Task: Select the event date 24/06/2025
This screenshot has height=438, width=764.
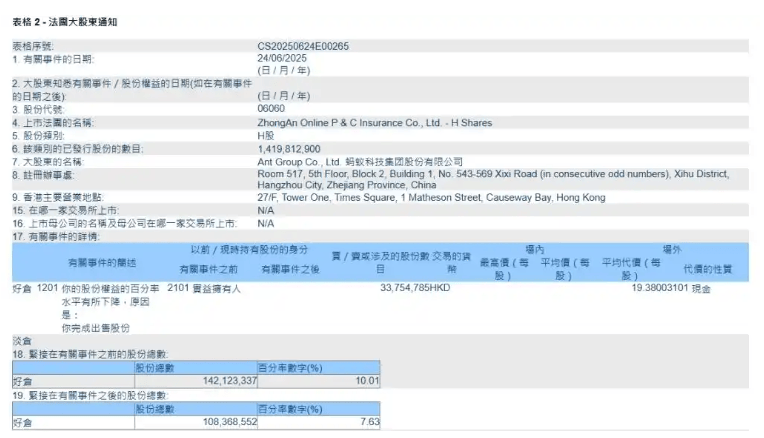Action: (x=282, y=58)
